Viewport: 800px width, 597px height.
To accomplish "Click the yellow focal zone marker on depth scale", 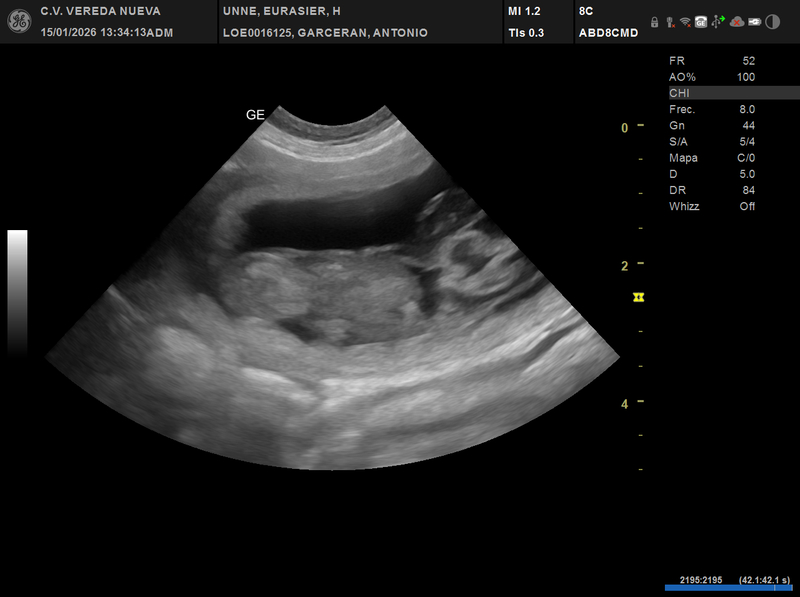I will pos(638,298).
